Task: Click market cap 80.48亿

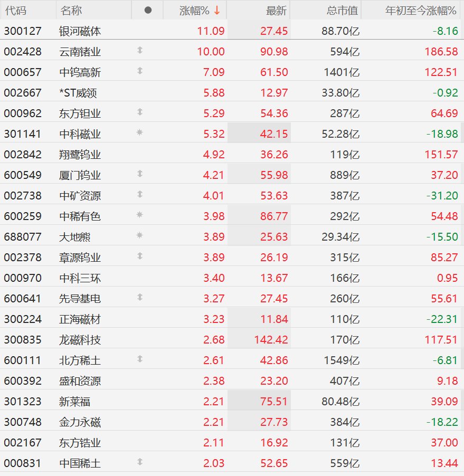Action: [x=340, y=402]
